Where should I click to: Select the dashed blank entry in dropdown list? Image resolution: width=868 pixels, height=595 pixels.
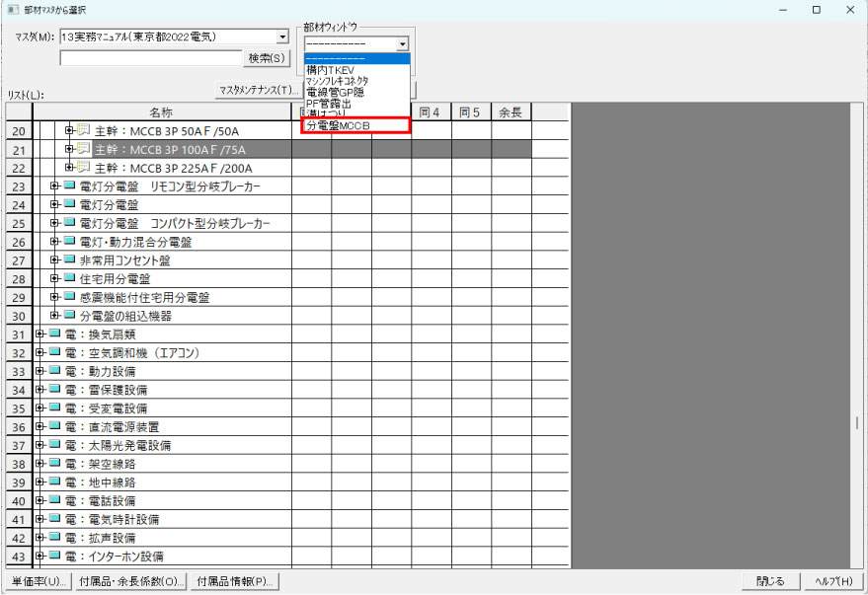(357, 59)
